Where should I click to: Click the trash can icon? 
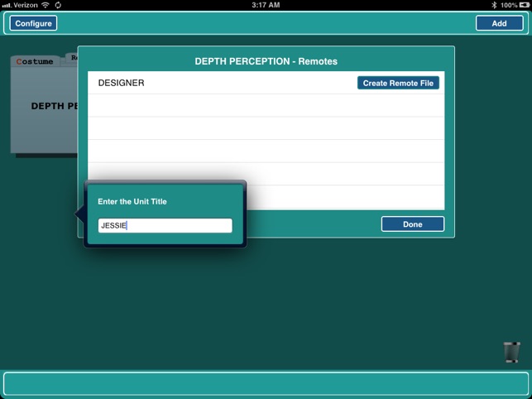tap(511, 352)
